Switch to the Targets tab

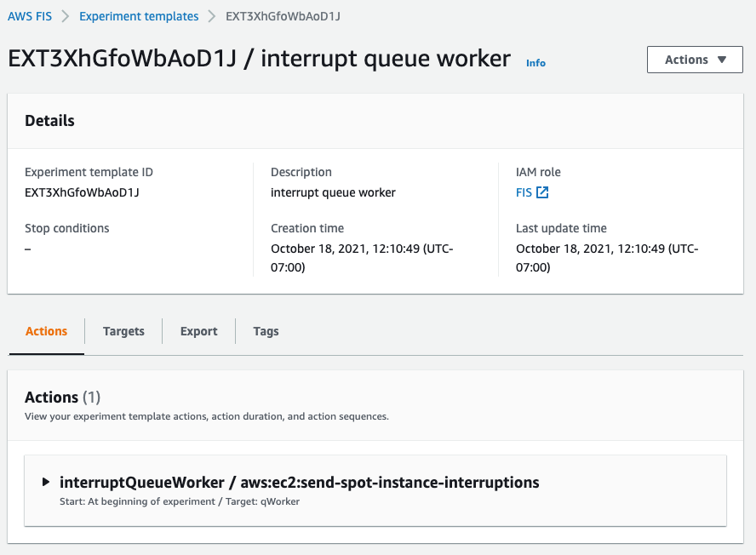pyautogui.click(x=123, y=331)
